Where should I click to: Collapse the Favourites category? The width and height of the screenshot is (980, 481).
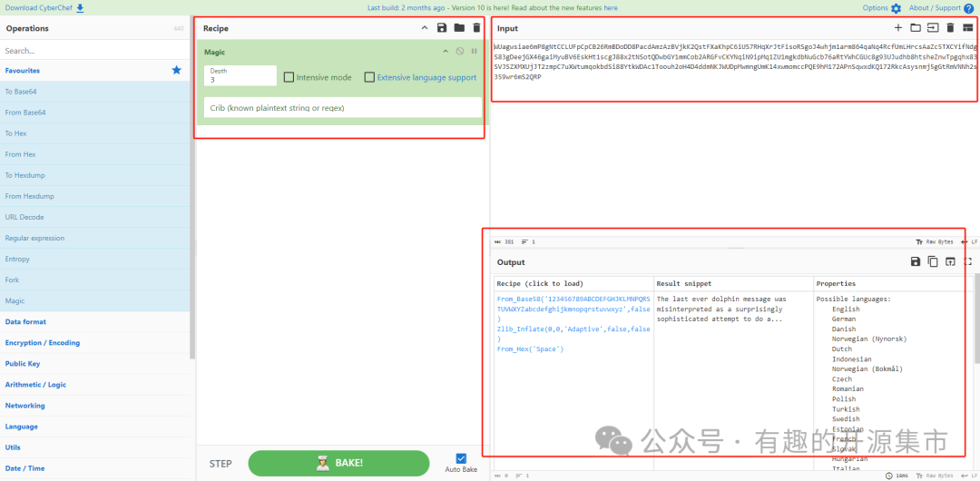click(23, 70)
